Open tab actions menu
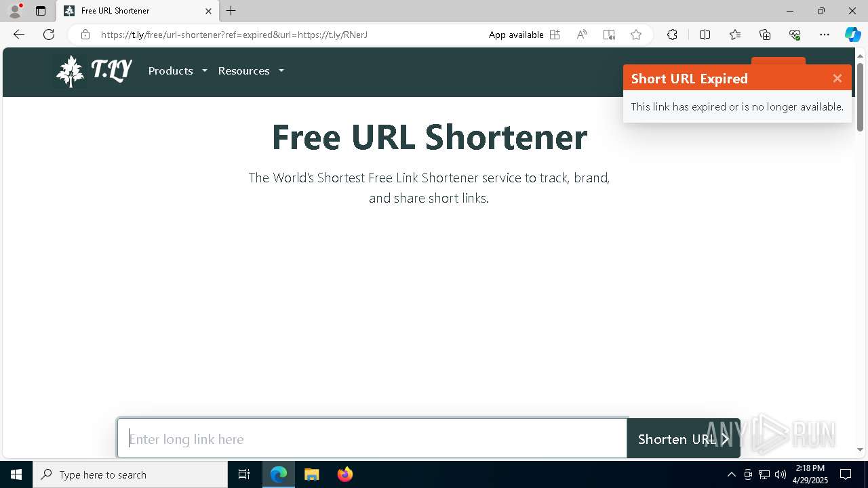This screenshot has width=868, height=488. pyautogui.click(x=41, y=11)
